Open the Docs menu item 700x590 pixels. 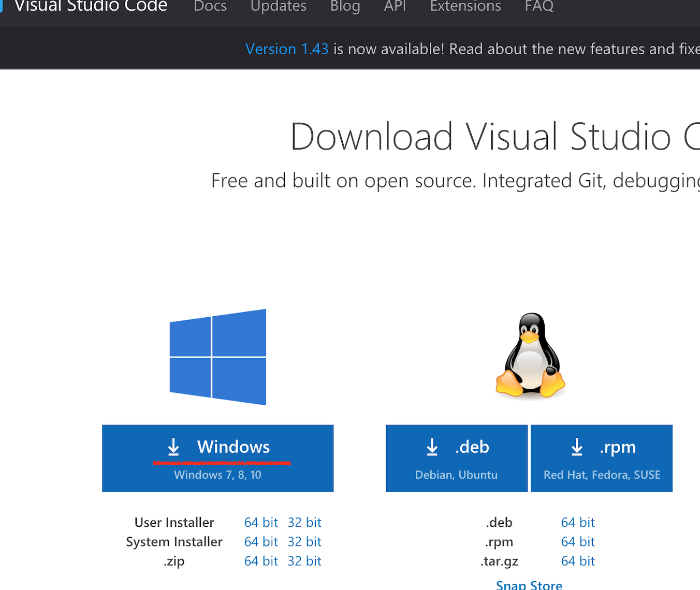pos(210,7)
